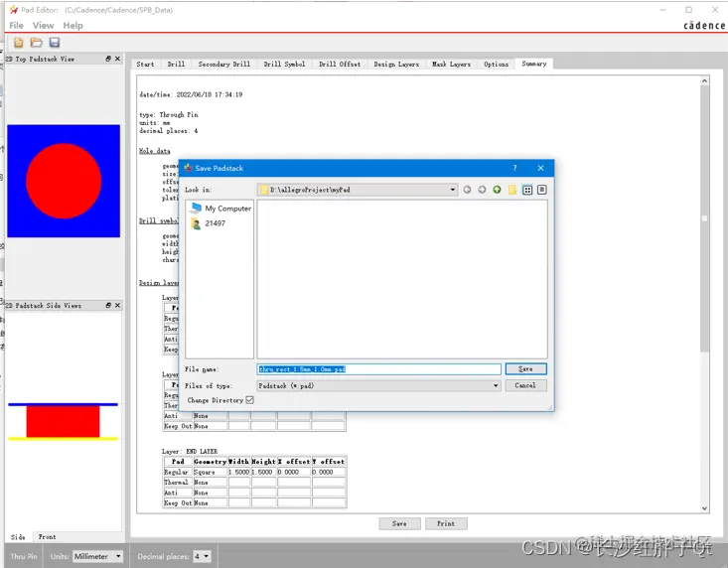The height and width of the screenshot is (568, 728).
Task: Go to parent directory green arrow
Action: pyautogui.click(x=497, y=190)
